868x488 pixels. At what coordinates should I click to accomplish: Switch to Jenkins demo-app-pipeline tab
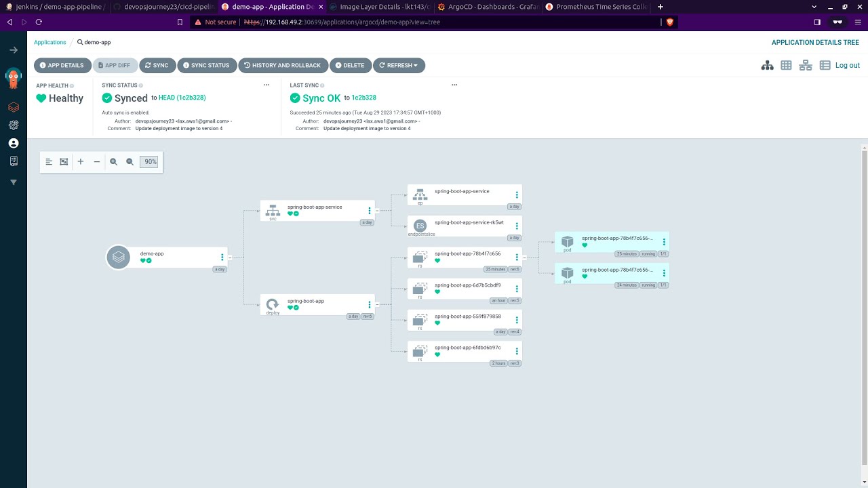54,7
